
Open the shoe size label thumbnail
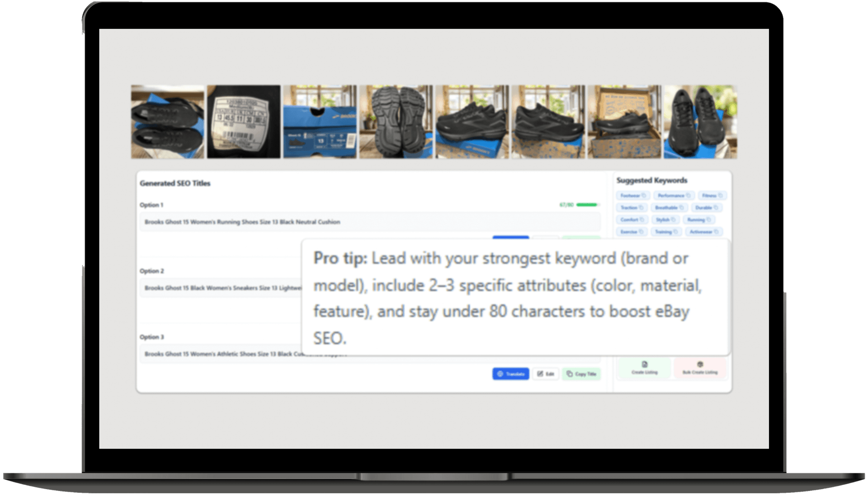(x=244, y=122)
